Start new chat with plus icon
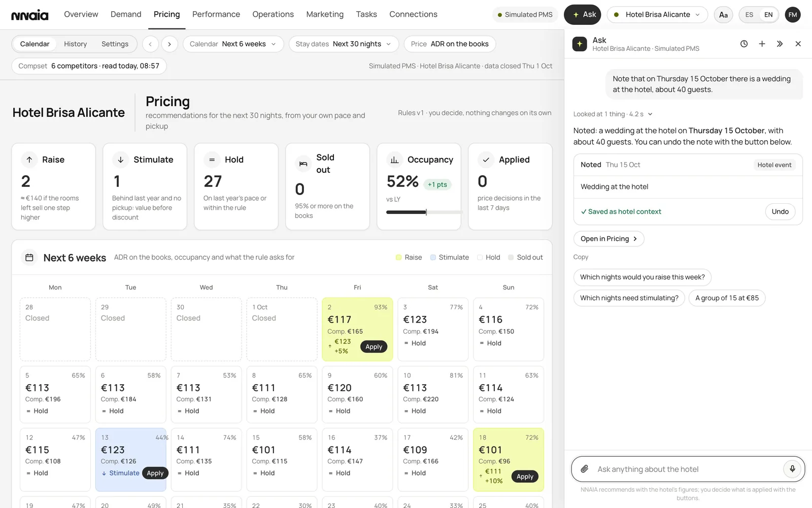 click(x=762, y=44)
